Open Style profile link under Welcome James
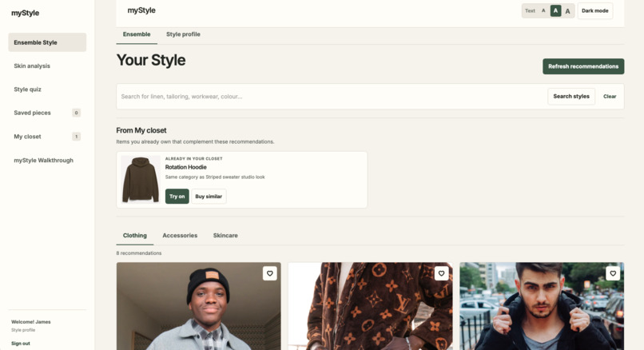This screenshot has height=350, width=644. (x=23, y=330)
